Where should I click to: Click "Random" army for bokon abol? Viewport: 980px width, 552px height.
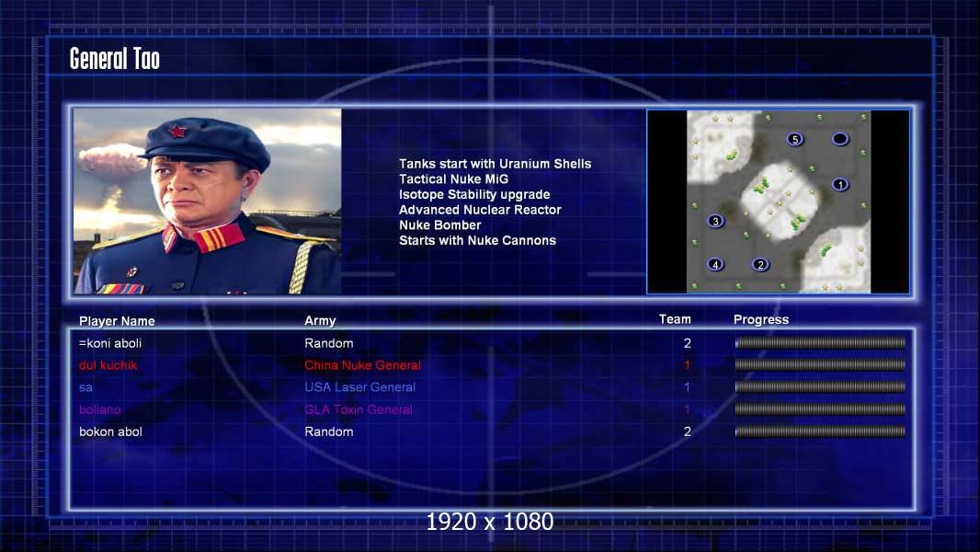click(329, 432)
